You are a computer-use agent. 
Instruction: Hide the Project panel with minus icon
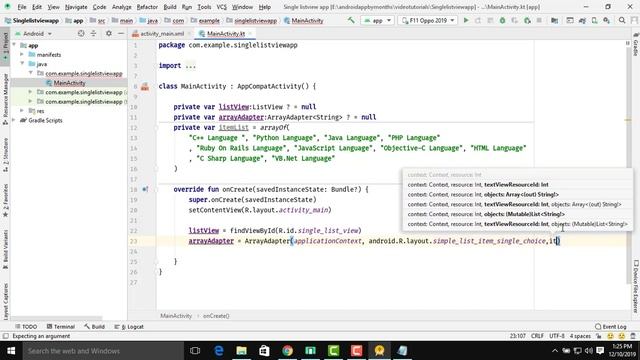click(x=121, y=33)
